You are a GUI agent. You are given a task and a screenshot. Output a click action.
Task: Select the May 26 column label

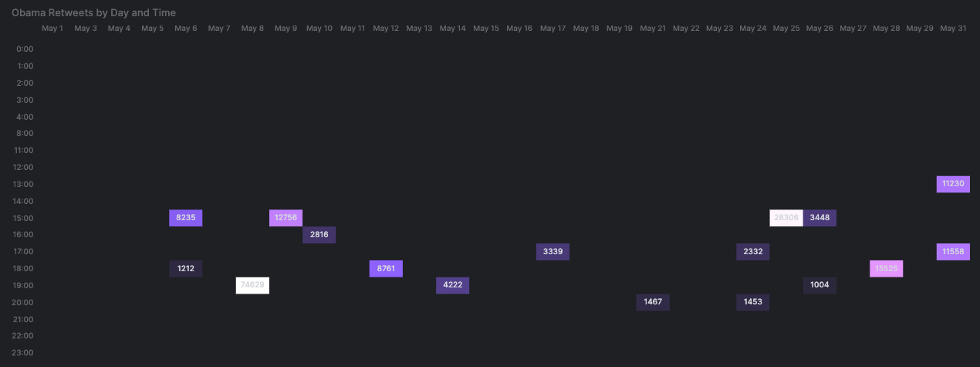pos(819,29)
